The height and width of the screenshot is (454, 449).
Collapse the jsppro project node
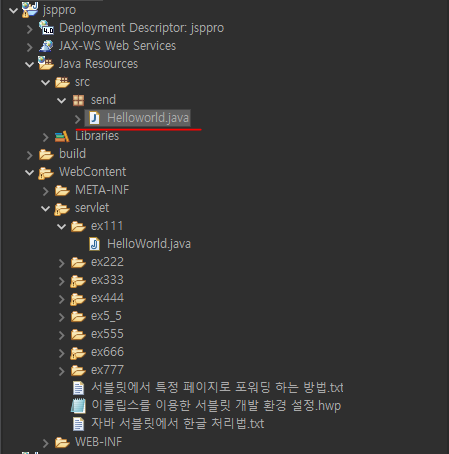coord(13,10)
